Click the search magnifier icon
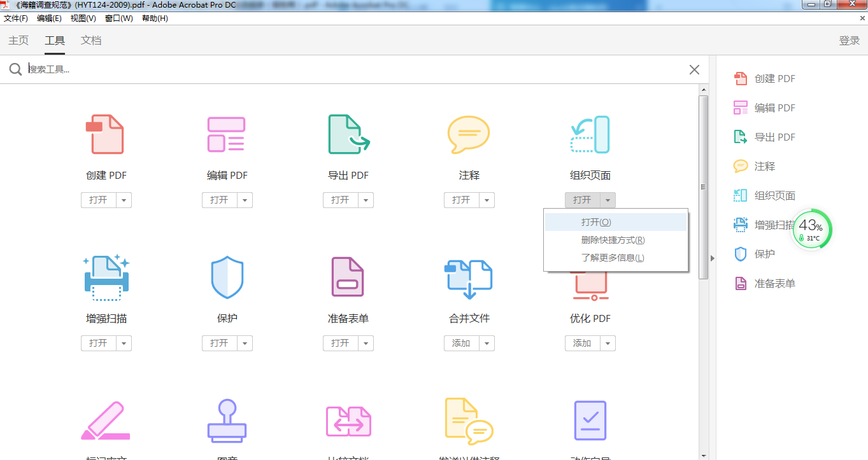 (15, 69)
